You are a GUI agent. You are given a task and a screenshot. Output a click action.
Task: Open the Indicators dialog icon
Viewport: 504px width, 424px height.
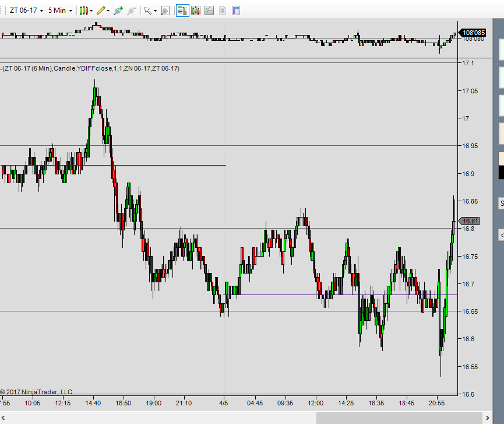tap(209, 10)
